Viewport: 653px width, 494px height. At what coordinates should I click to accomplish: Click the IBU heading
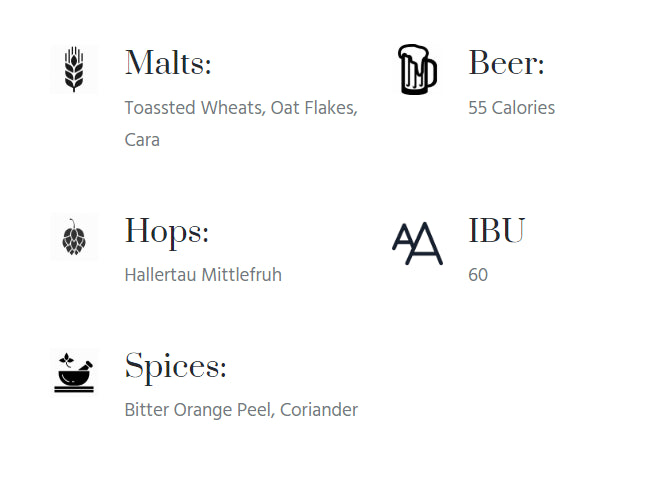[x=496, y=231]
